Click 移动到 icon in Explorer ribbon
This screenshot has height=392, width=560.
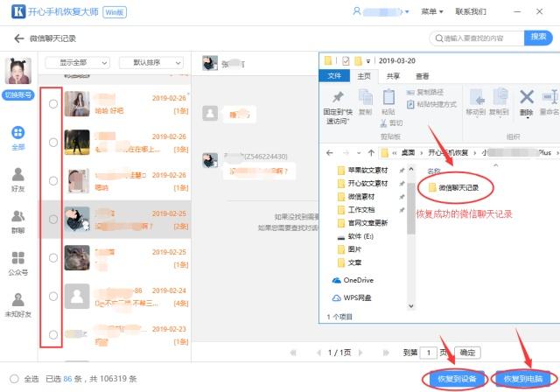point(476,97)
